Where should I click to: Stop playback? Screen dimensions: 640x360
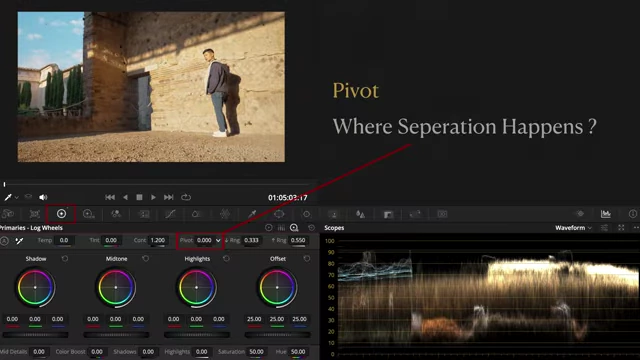click(139, 197)
